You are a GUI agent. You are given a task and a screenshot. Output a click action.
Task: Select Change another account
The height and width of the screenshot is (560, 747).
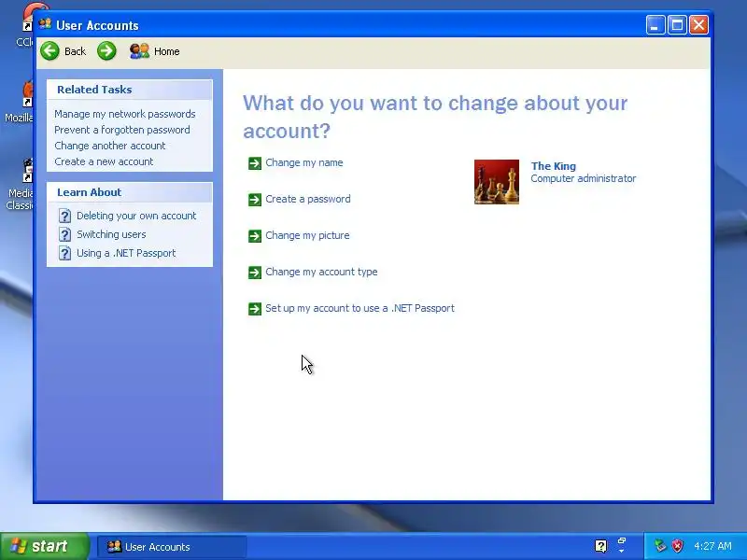click(x=109, y=146)
